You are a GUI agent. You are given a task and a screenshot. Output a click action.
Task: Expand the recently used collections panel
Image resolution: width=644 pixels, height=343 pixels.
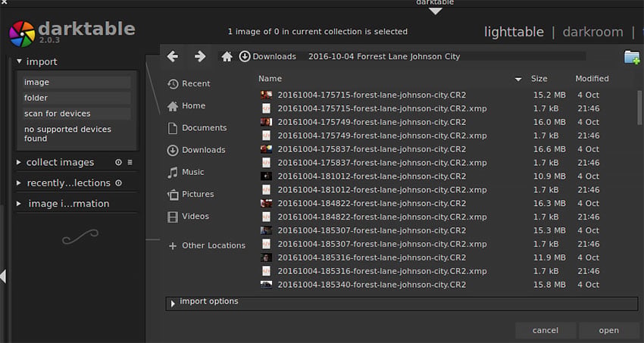click(x=18, y=183)
